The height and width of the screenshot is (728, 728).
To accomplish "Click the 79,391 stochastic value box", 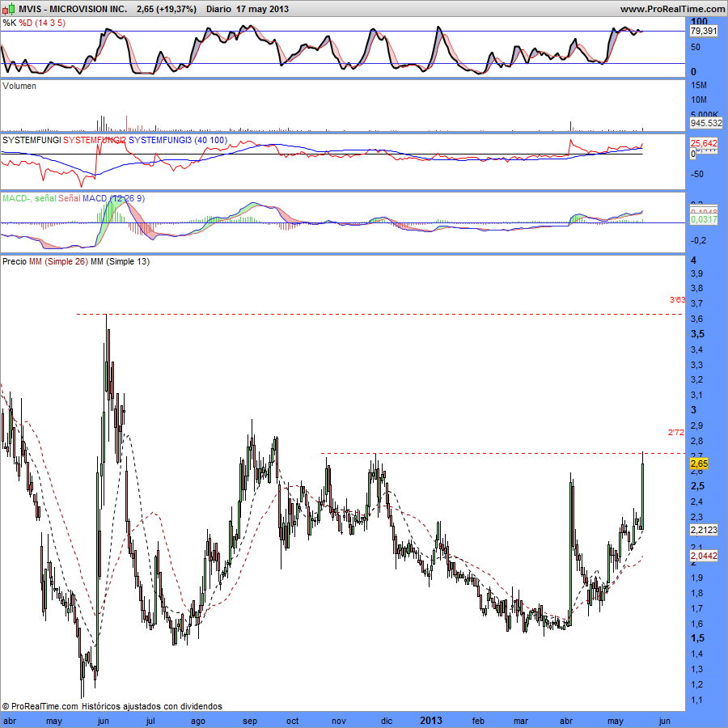I will (x=704, y=31).
